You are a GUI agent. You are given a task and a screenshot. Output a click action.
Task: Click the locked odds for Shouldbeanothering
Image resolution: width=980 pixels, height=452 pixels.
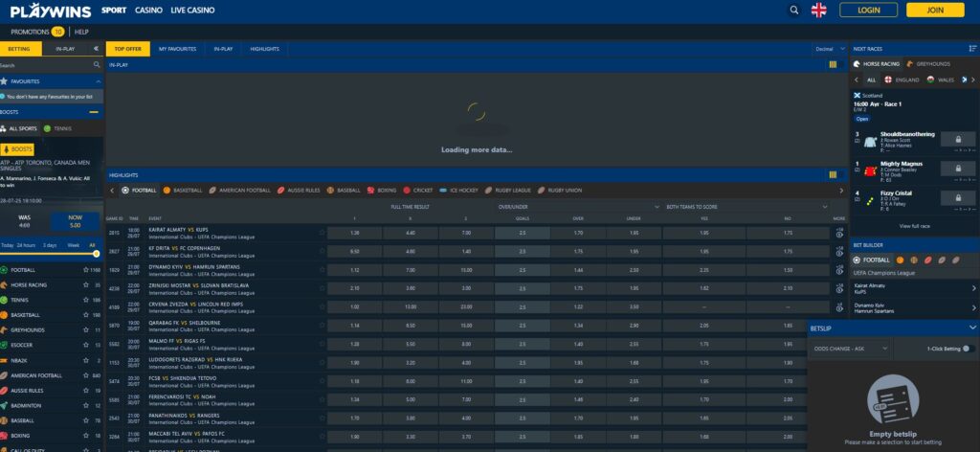957,139
